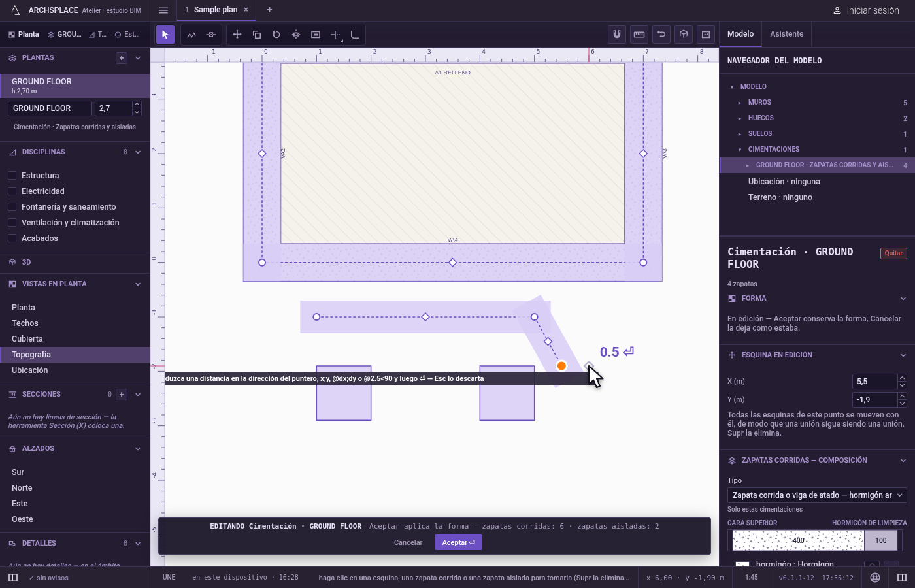Image resolution: width=915 pixels, height=588 pixels.
Task: Add a section with SECCIONES plus button
Action: tap(122, 395)
